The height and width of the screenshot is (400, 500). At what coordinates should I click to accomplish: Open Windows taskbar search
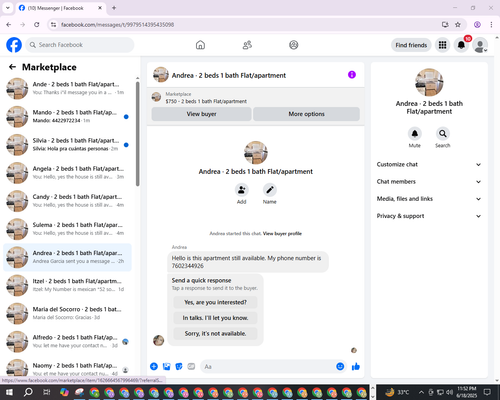[x=28, y=392]
